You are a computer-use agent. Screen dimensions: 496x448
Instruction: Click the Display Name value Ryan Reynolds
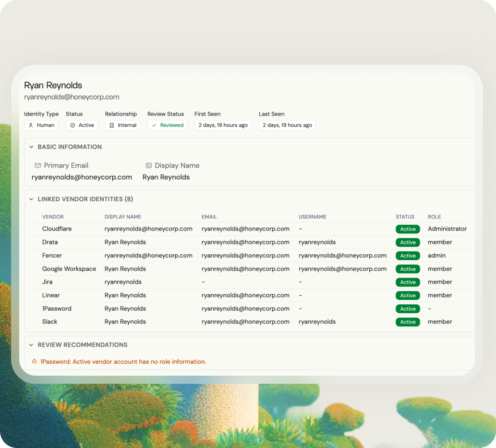(x=166, y=177)
